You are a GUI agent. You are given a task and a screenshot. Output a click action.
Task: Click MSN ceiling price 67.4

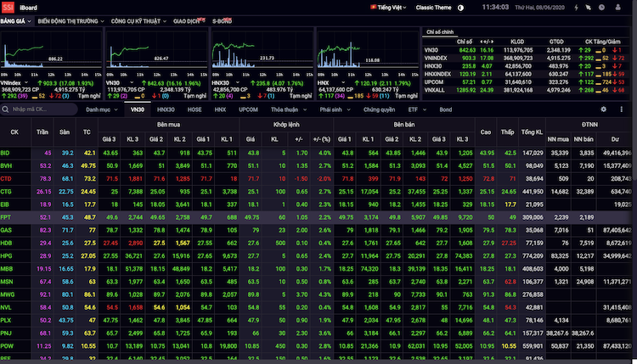[x=46, y=282]
